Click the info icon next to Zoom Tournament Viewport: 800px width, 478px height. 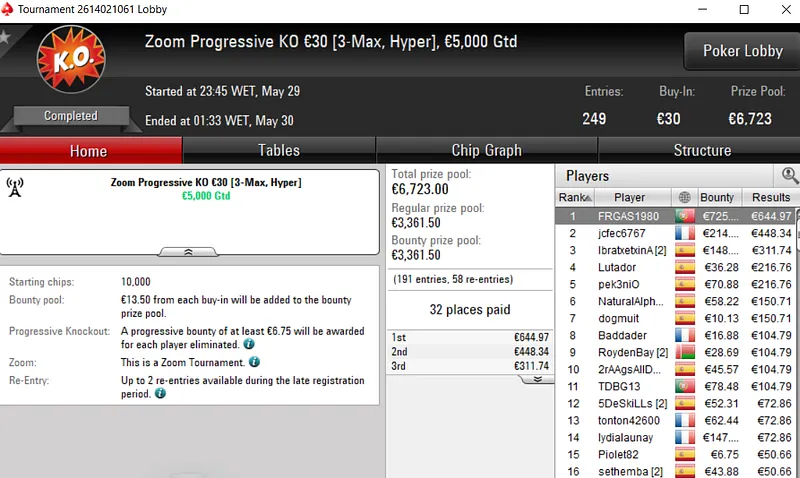(x=254, y=362)
